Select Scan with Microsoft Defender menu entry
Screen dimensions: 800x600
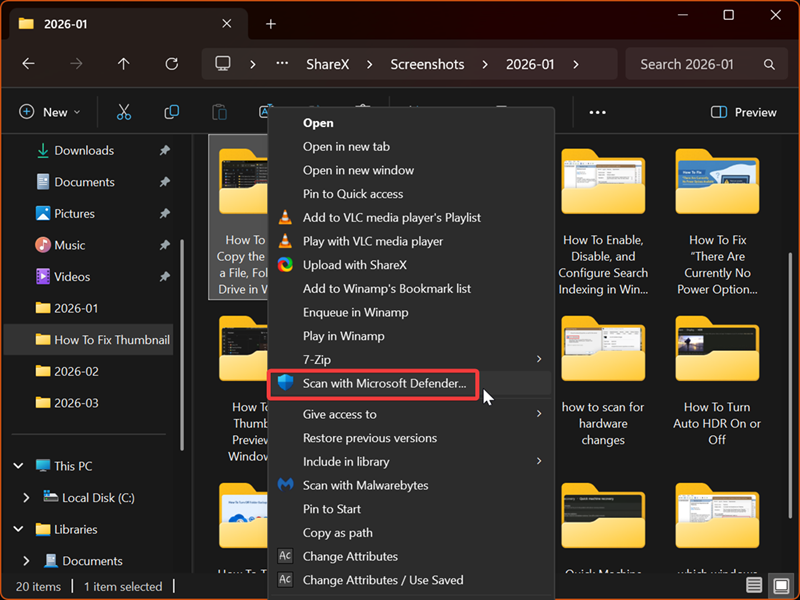pyautogui.click(x=384, y=383)
